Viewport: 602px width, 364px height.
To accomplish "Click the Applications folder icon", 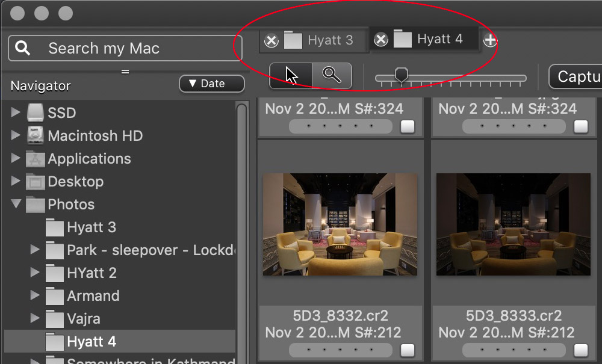I will pyautogui.click(x=36, y=159).
